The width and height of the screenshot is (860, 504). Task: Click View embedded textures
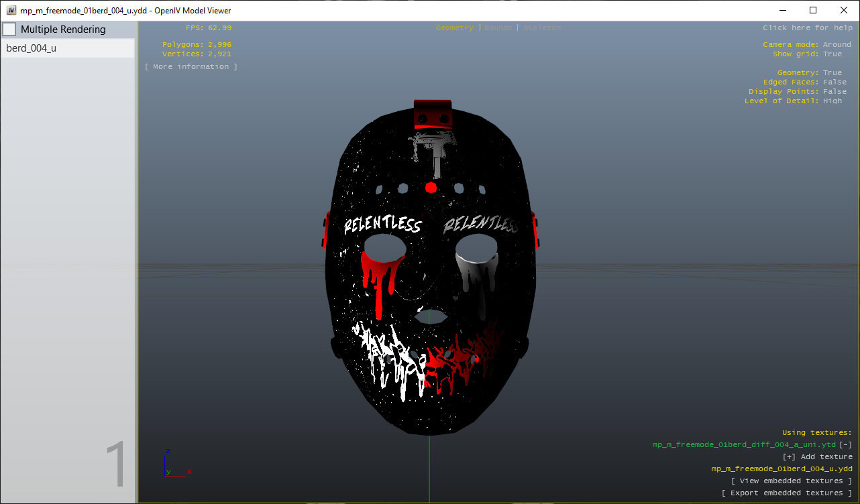[x=792, y=481]
